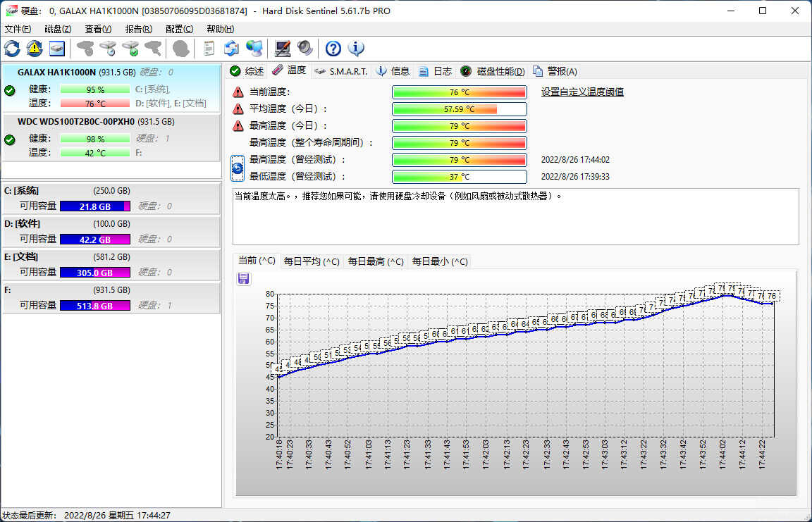812x522 pixels.
Task: Select the 当前 (°C) graph tab
Action: tap(257, 261)
